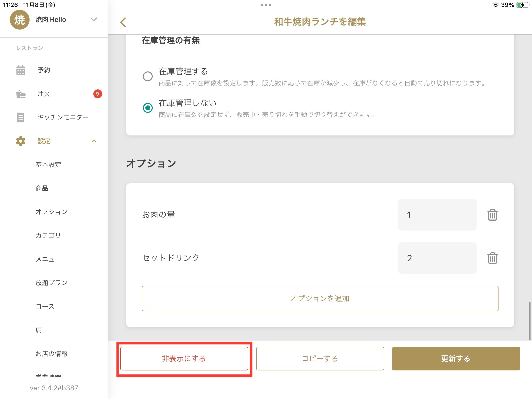Delete the お肉の量 option via trash icon
Viewport: 532px width, 399px height.
tap(492, 215)
